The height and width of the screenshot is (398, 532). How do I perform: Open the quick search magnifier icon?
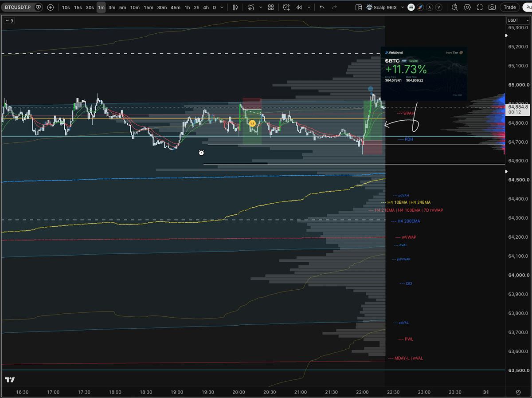tap(455, 7)
